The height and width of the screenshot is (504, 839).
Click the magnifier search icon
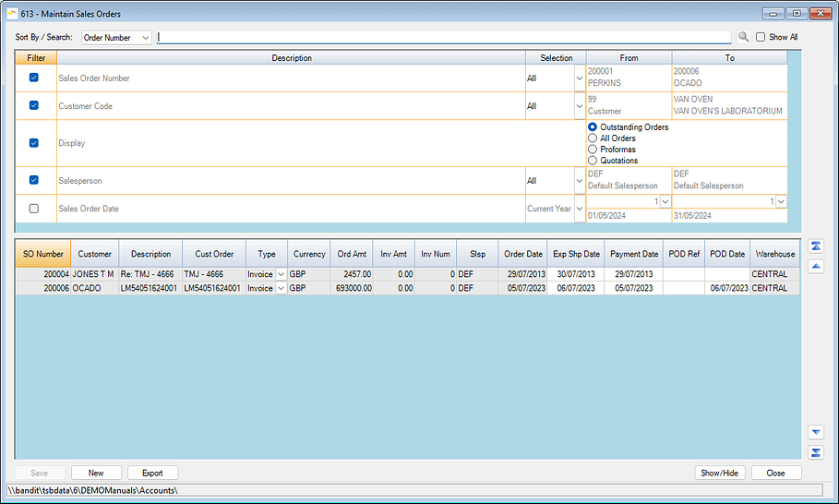pos(743,38)
